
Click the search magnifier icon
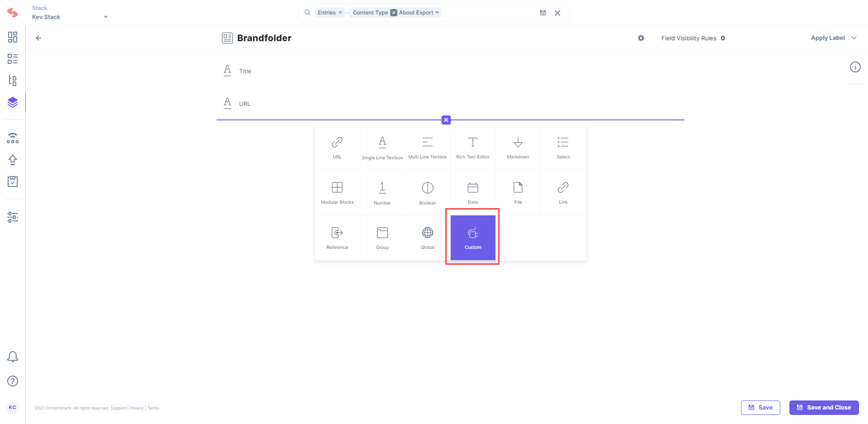307,13
